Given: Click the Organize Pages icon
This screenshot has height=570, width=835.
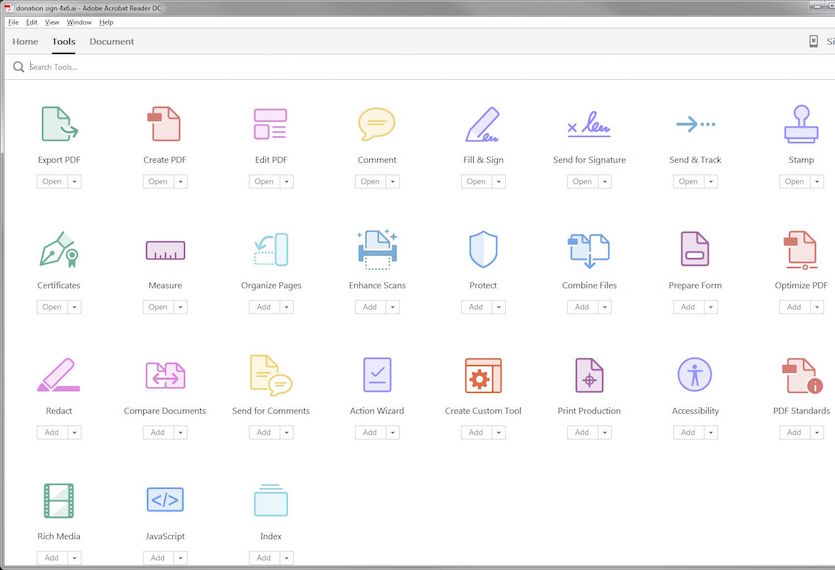Looking at the screenshot, I should tap(271, 249).
